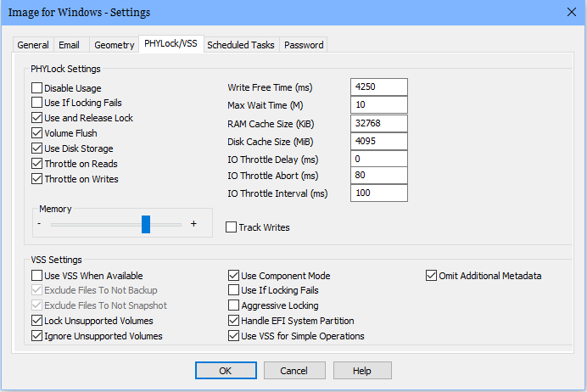Image resolution: width=587 pixels, height=392 pixels.
Task: Click the Memory slider thumb
Action: click(146, 224)
